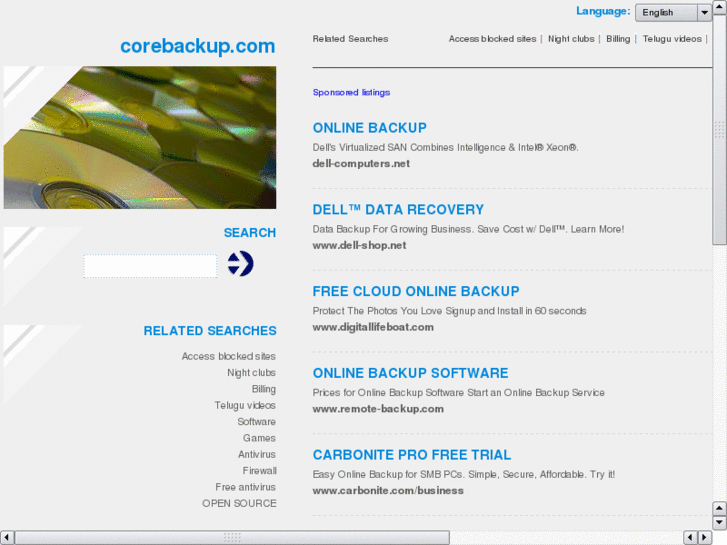
Task: Open the ONLINE BACKUP sponsored listing
Action: (x=370, y=128)
